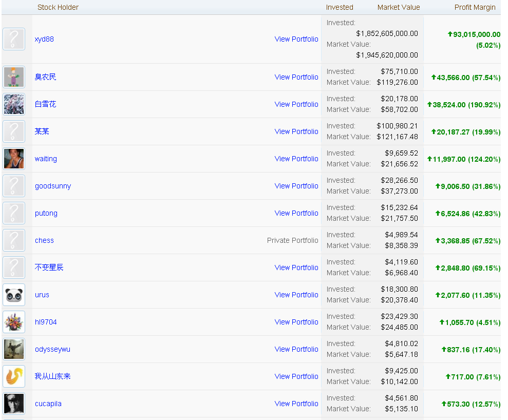Click goodsunny's placeholder avatar
Image resolution: width=508 pixels, height=420 pixels.
pyautogui.click(x=14, y=186)
